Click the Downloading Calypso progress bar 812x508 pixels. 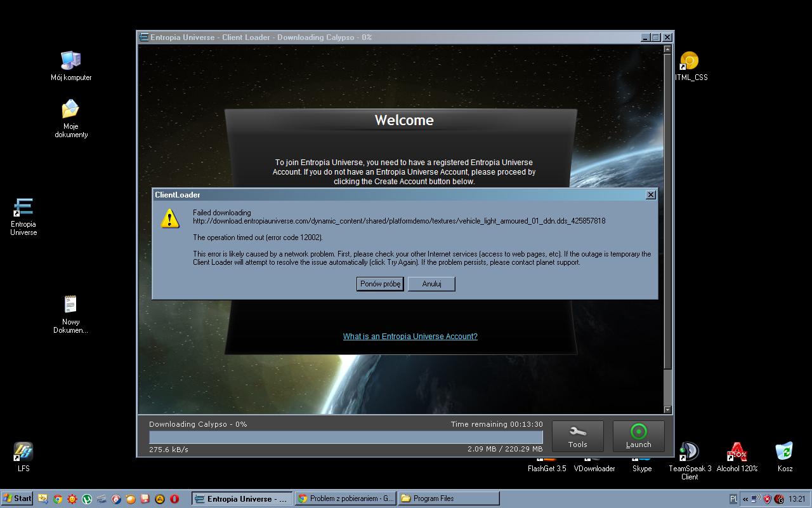(x=346, y=437)
